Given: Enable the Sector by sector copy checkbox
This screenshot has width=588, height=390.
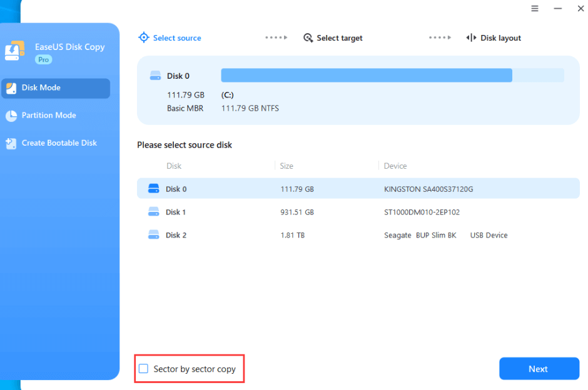Looking at the screenshot, I should tap(143, 369).
